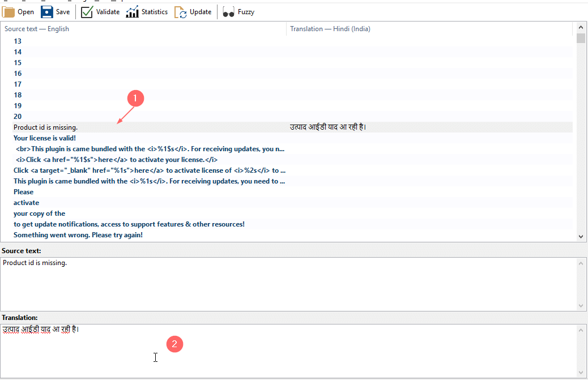Click inside the Source text preview box
The width and height of the screenshot is (588, 380).
[283, 283]
